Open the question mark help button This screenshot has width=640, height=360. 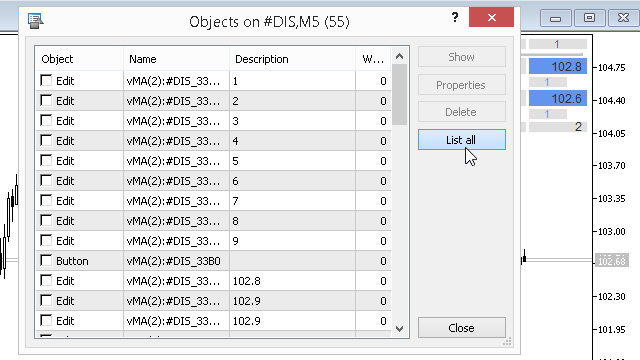tap(455, 17)
